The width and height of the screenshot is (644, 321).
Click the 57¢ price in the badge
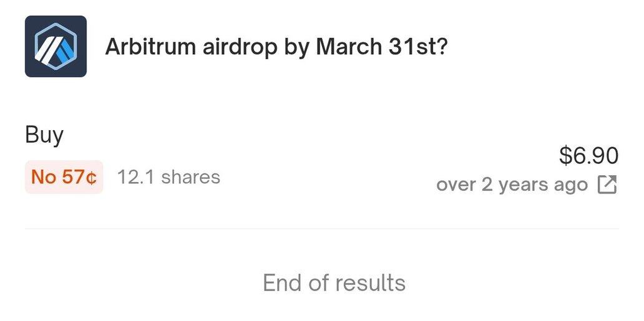79,177
